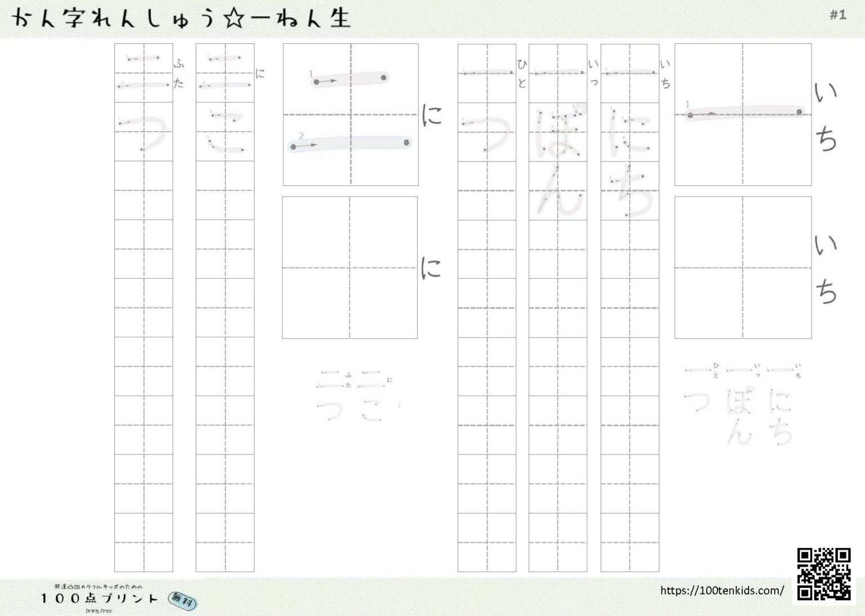The width and height of the screenshot is (865, 616).
Task: Select the empty practice box labeled いち
Action: tap(743, 267)
